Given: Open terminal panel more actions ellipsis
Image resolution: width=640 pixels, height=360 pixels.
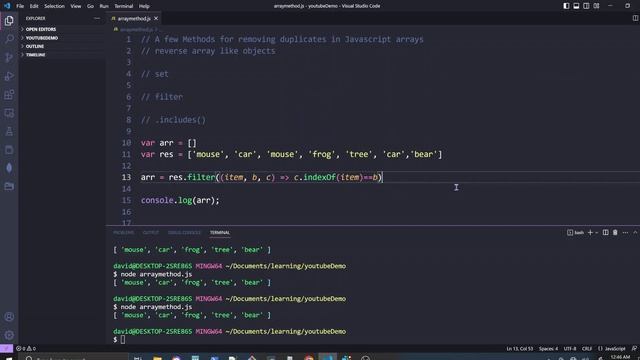Looking at the screenshot, I should click(625, 233).
